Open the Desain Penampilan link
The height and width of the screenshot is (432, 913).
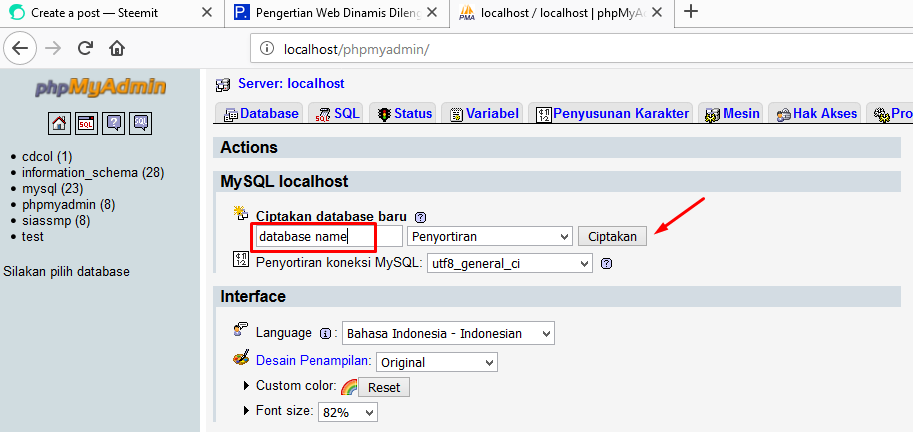coord(313,360)
